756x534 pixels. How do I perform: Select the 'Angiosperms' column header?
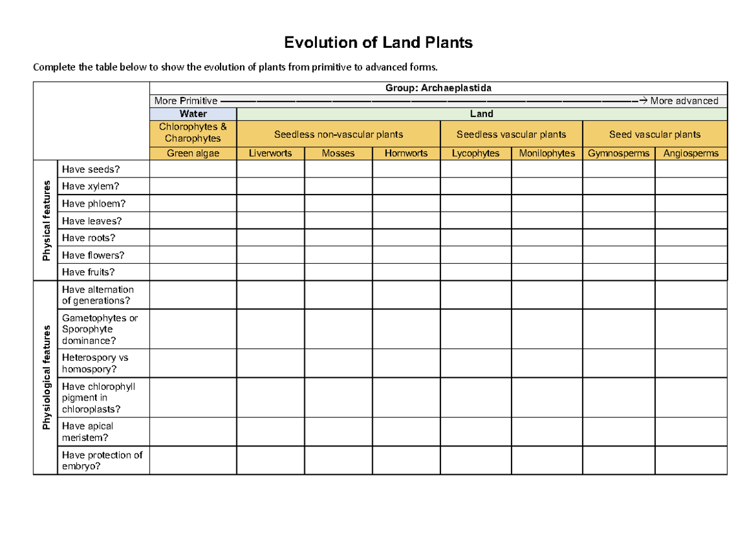[691, 152]
